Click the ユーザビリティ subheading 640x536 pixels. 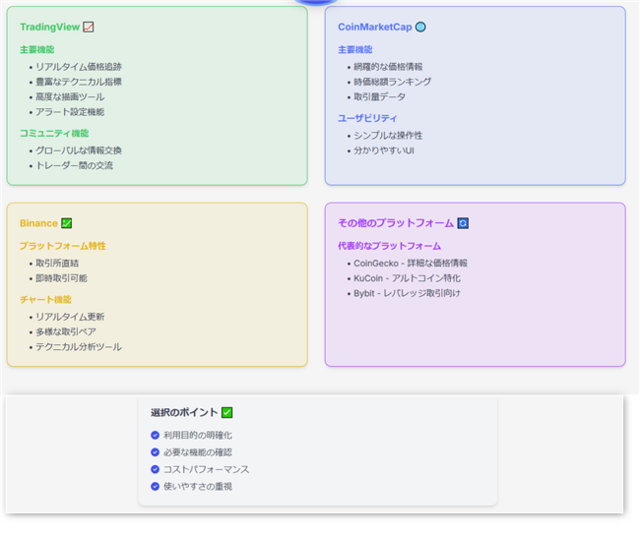pos(367,118)
